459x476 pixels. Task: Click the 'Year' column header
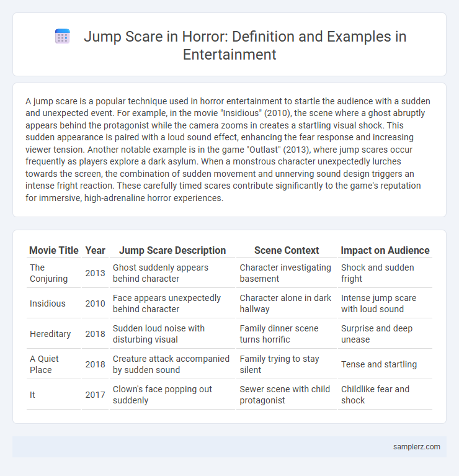pyautogui.click(x=95, y=251)
